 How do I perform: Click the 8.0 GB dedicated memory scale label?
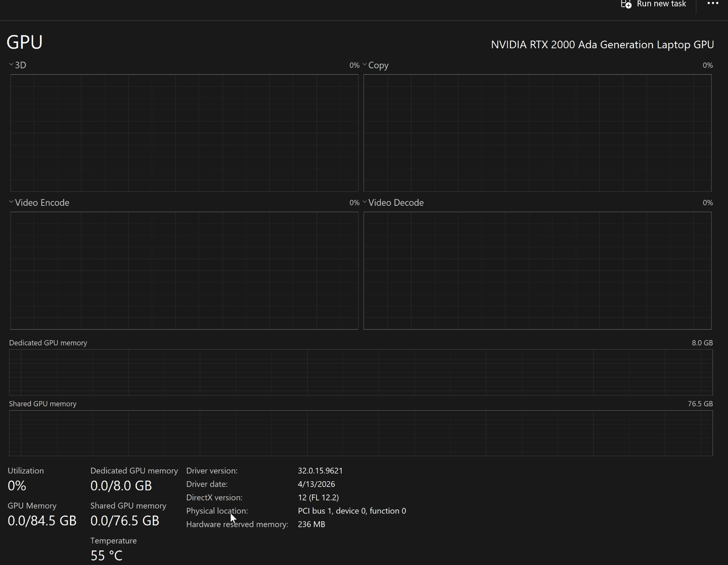click(702, 343)
